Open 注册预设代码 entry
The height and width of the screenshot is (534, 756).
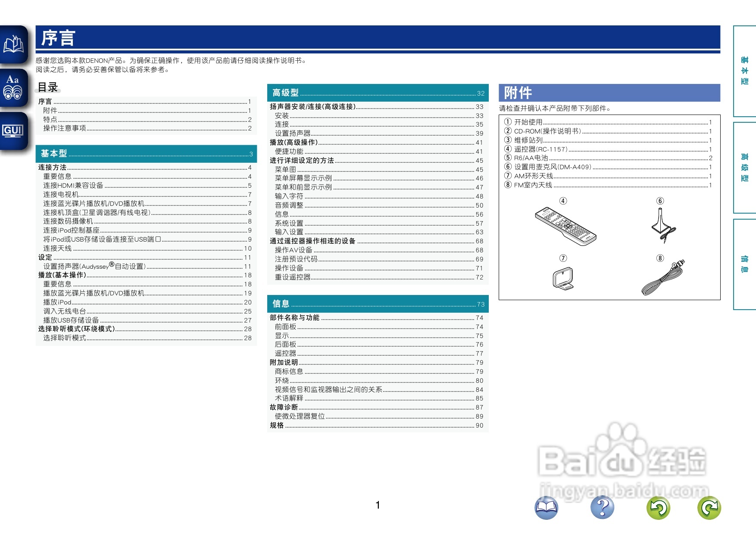(379, 259)
